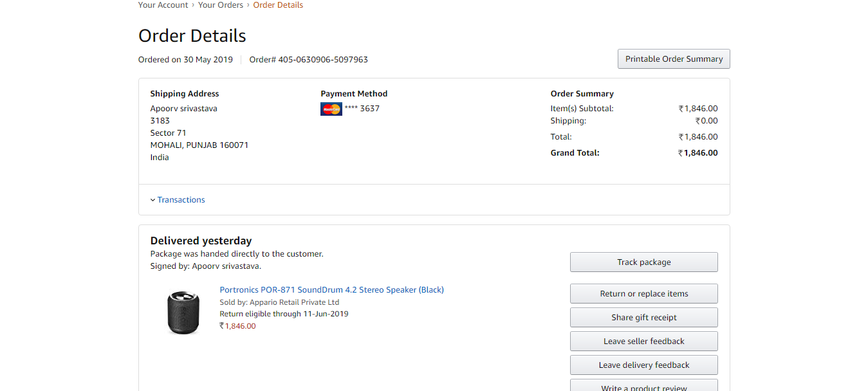This screenshot has height=391, width=868.
Task: Select the Order Details breadcrumb
Action: pyautogui.click(x=278, y=5)
